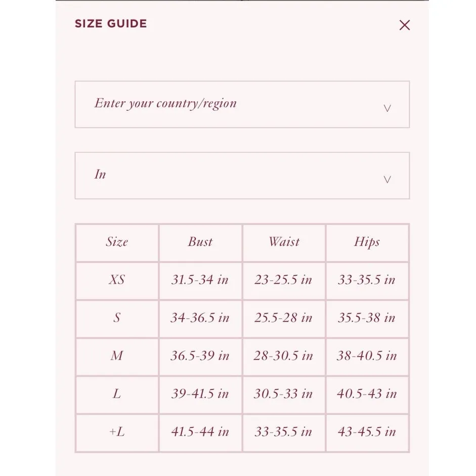
Task: Click the XS size row label
Action: [117, 280]
